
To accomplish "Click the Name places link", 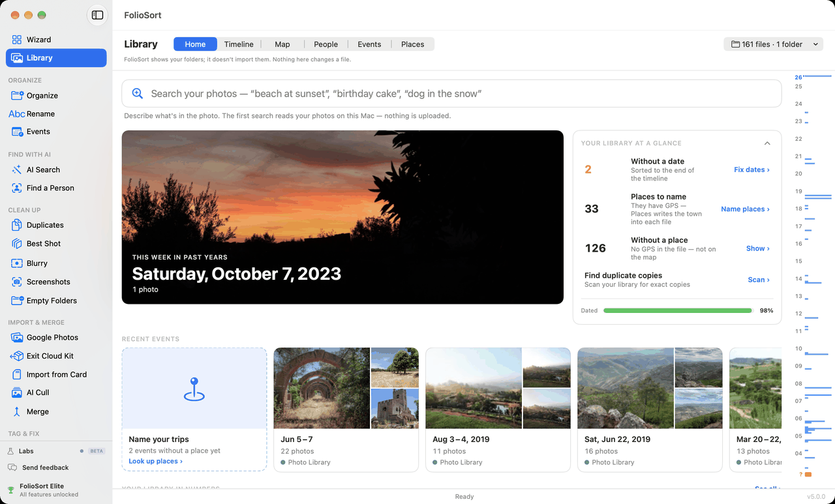I will point(745,209).
